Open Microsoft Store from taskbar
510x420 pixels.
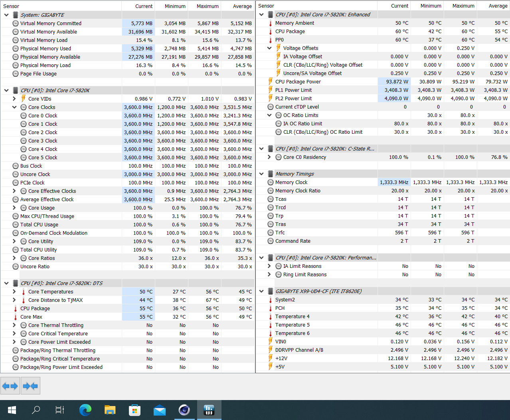point(134,410)
